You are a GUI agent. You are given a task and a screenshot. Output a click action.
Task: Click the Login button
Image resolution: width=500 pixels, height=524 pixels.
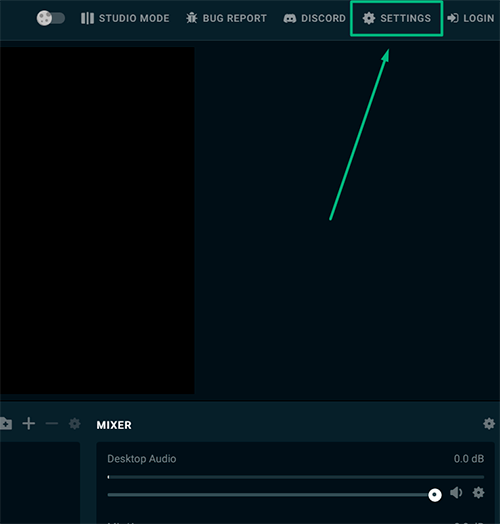coord(471,18)
